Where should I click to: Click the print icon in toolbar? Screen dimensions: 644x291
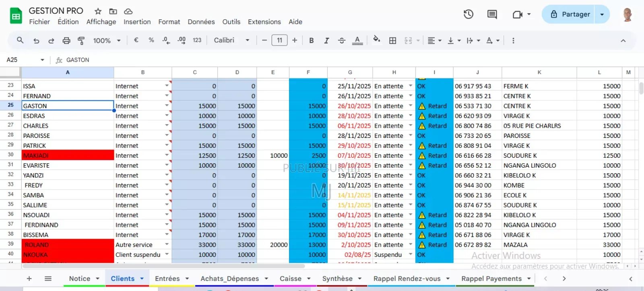66,40
